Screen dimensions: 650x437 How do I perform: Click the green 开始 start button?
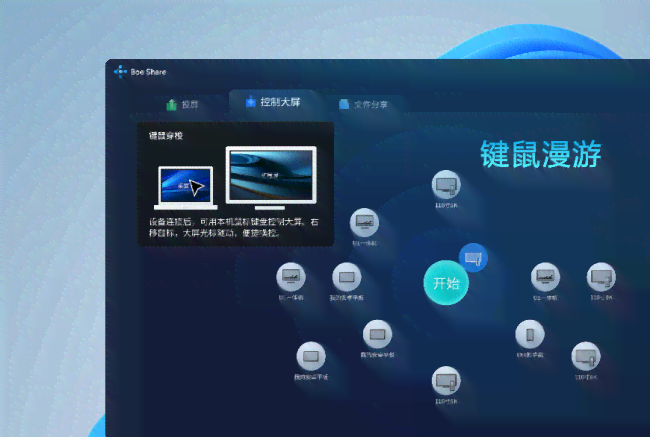[446, 283]
